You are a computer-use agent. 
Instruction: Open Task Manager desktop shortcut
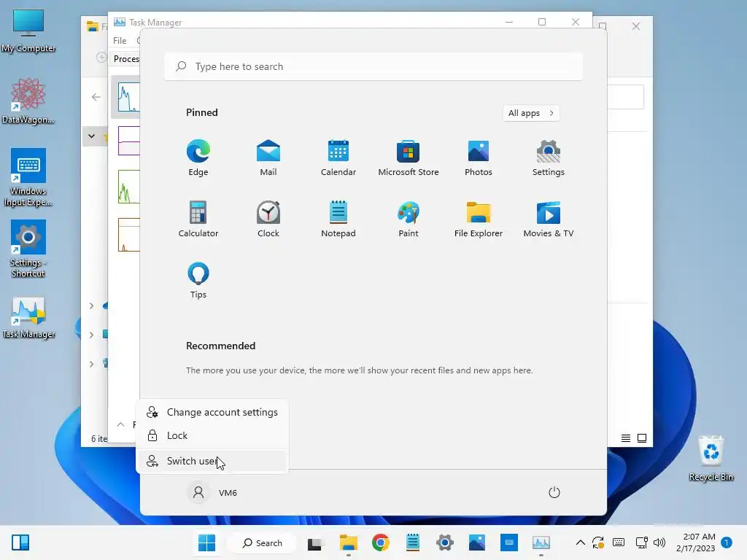pyautogui.click(x=28, y=317)
